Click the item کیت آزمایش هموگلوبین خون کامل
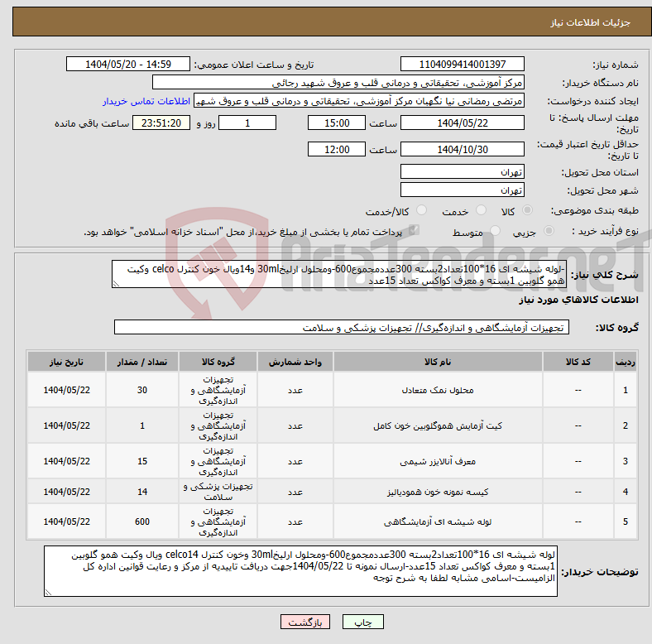 tap(438, 425)
